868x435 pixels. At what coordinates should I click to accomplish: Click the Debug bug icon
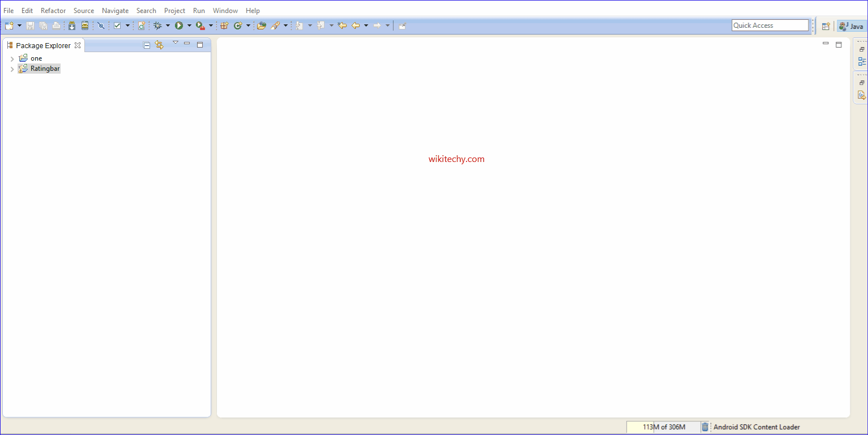[x=157, y=25]
